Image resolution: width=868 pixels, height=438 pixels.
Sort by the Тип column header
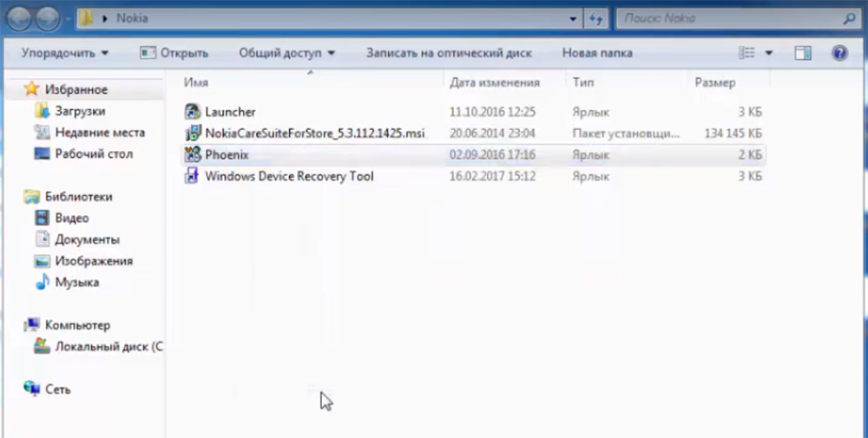627,82
